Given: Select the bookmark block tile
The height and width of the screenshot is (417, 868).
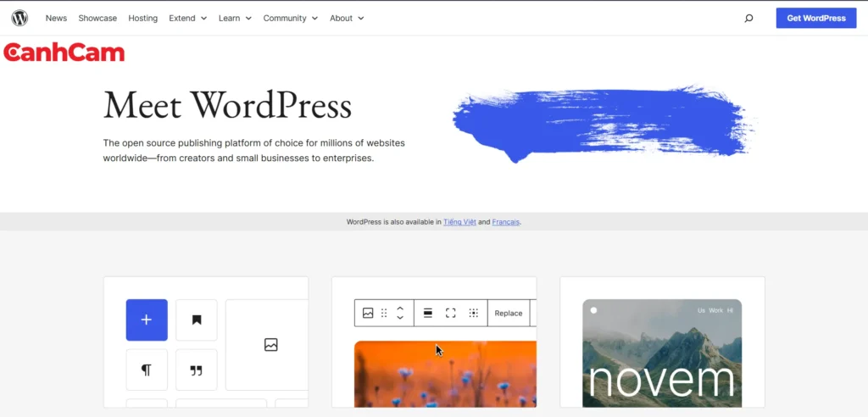Looking at the screenshot, I should [x=197, y=320].
